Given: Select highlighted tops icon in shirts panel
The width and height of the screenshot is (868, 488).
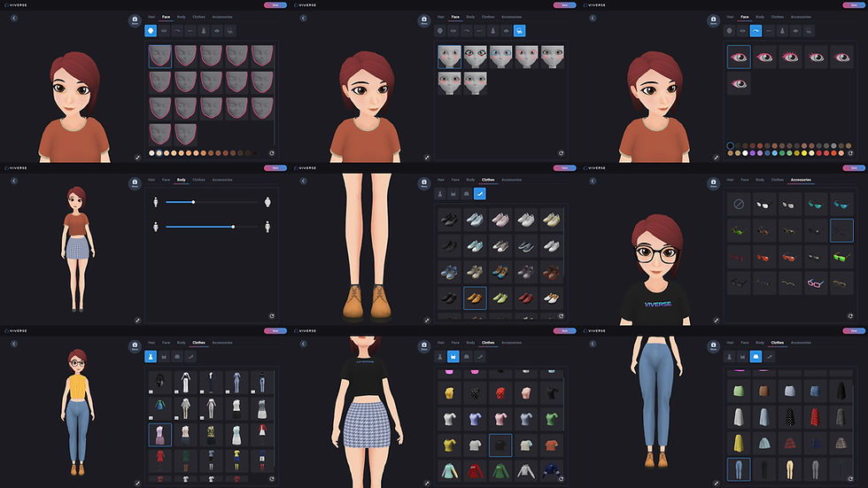Looking at the screenshot, I should tap(453, 357).
